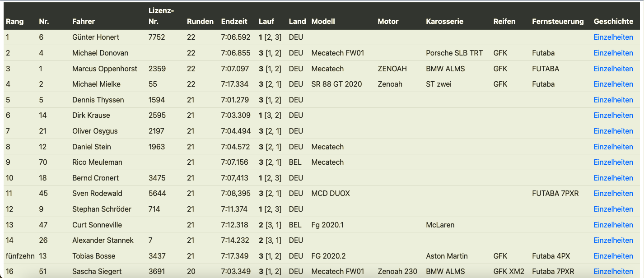The width and height of the screenshot is (644, 278).
Task: View Einzelheiten for Michael Mielke
Action: (x=613, y=84)
